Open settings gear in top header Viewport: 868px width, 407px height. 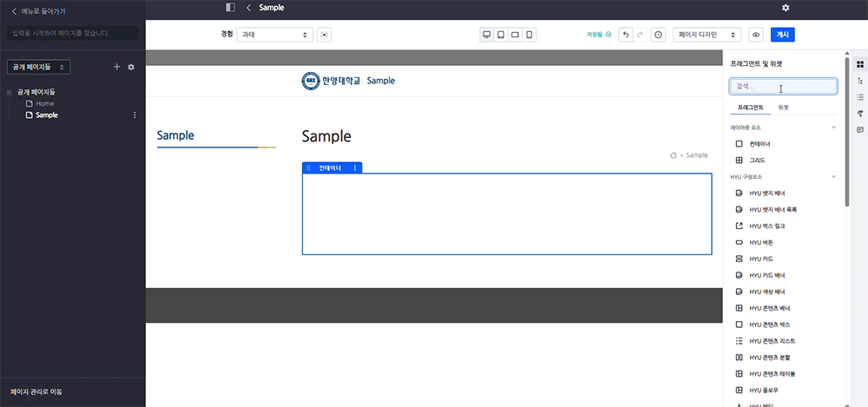(x=786, y=8)
